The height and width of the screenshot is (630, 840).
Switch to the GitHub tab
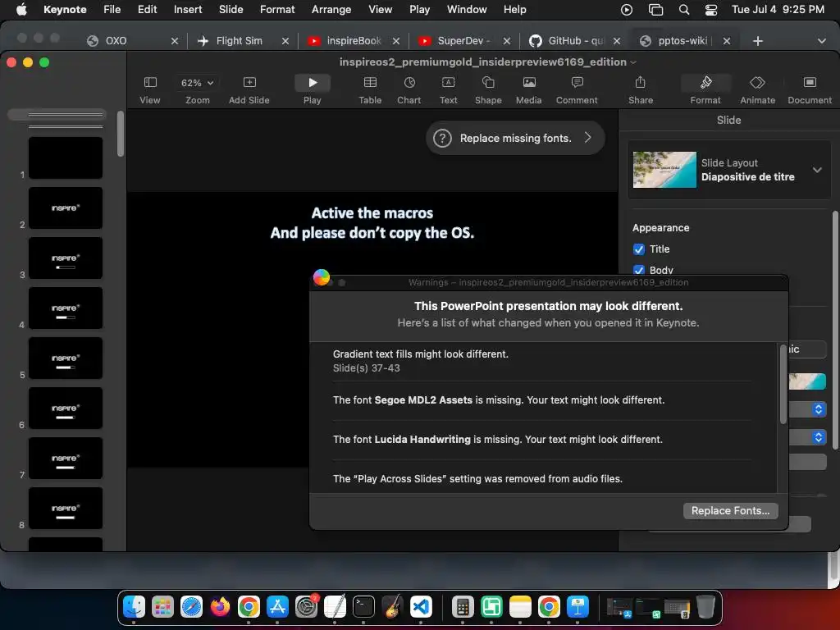click(x=575, y=41)
